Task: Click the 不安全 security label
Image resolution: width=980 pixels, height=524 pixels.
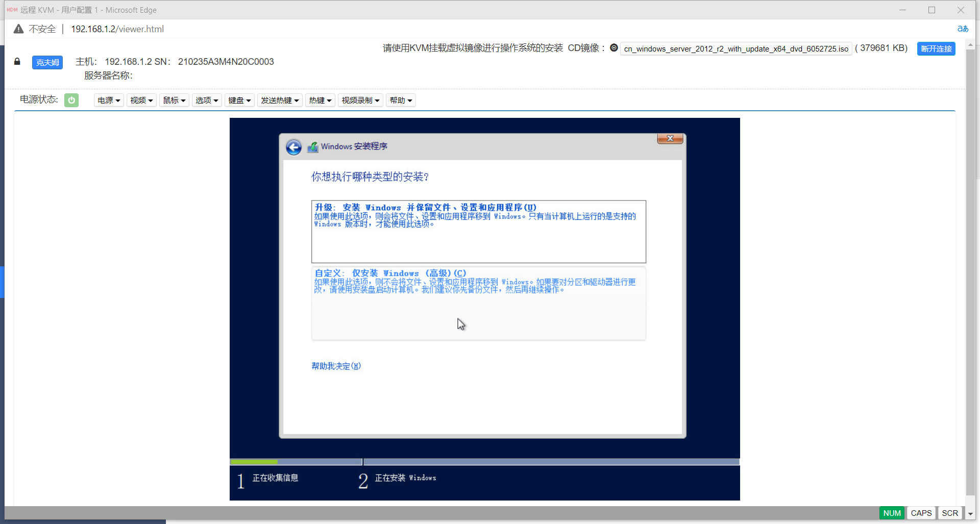Action: (42, 29)
